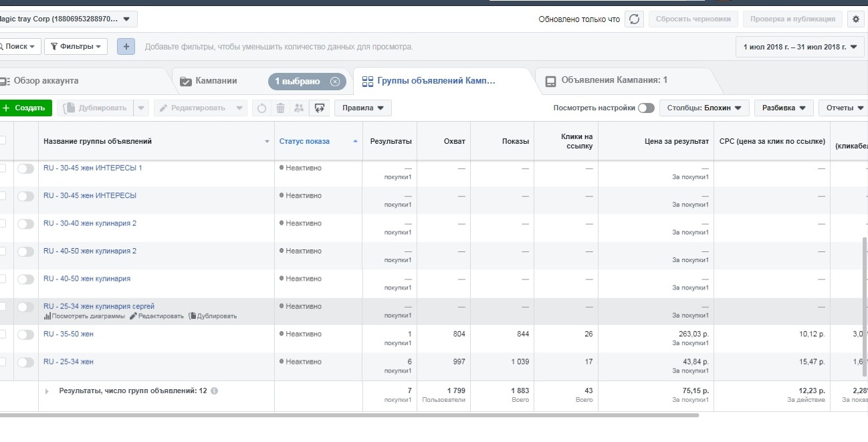868x442 pixels.
Task: Click the trash delete icon in toolbar
Action: pos(280,108)
